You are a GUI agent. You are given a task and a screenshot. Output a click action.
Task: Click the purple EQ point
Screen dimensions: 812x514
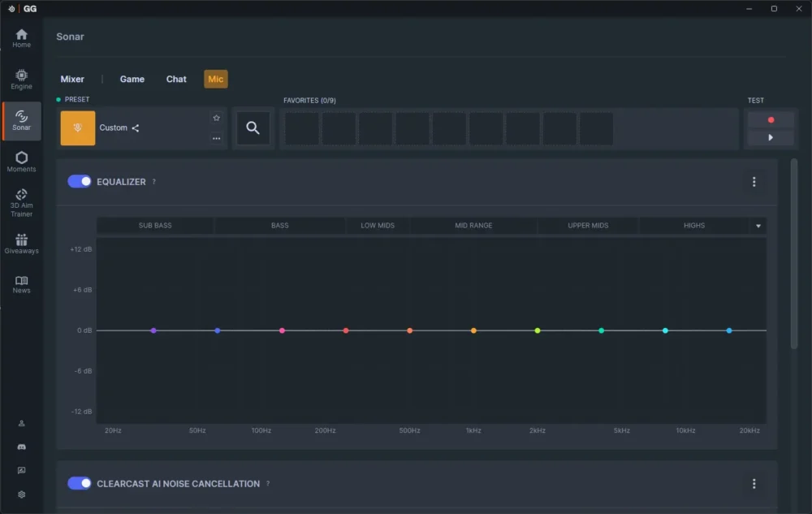click(x=153, y=330)
